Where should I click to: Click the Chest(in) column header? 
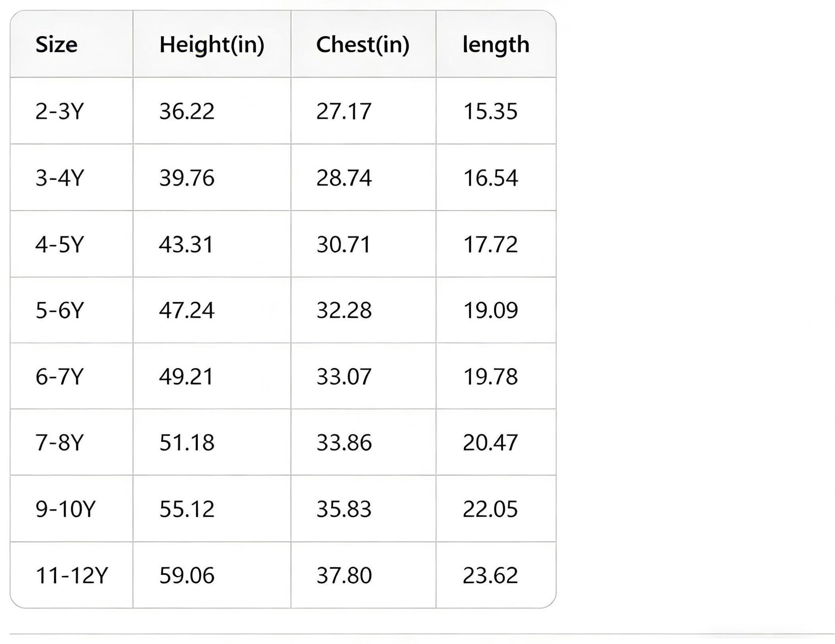[x=362, y=45]
